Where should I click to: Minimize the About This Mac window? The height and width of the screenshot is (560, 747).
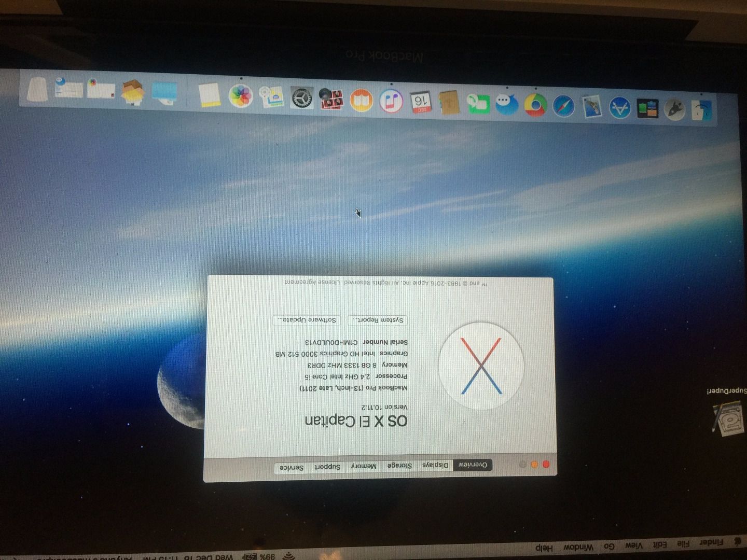pyautogui.click(x=534, y=464)
